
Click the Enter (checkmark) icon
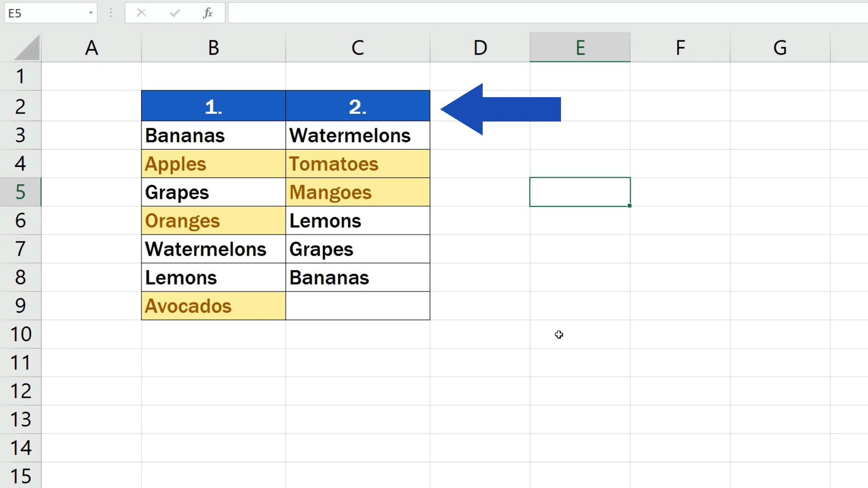pyautogui.click(x=174, y=13)
